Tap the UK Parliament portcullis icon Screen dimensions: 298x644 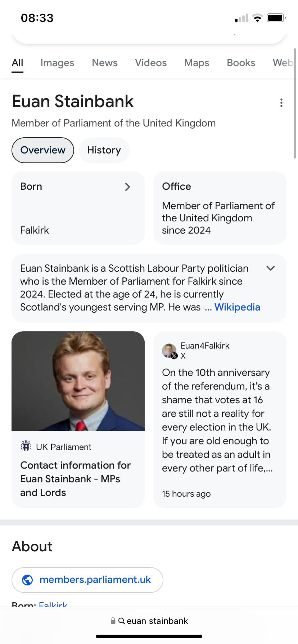(26, 446)
